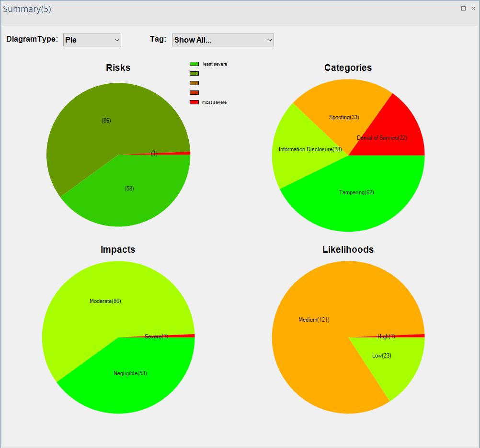This screenshot has width=480, height=448.
Task: Click the bright green 'least severe' legend swatch
Action: pos(194,64)
